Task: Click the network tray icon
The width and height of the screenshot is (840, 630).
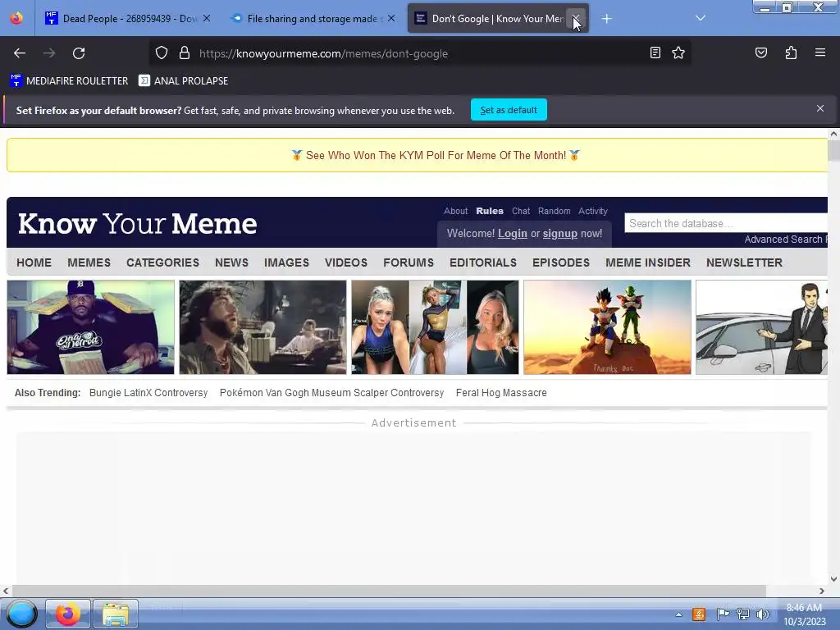Action: click(x=743, y=614)
